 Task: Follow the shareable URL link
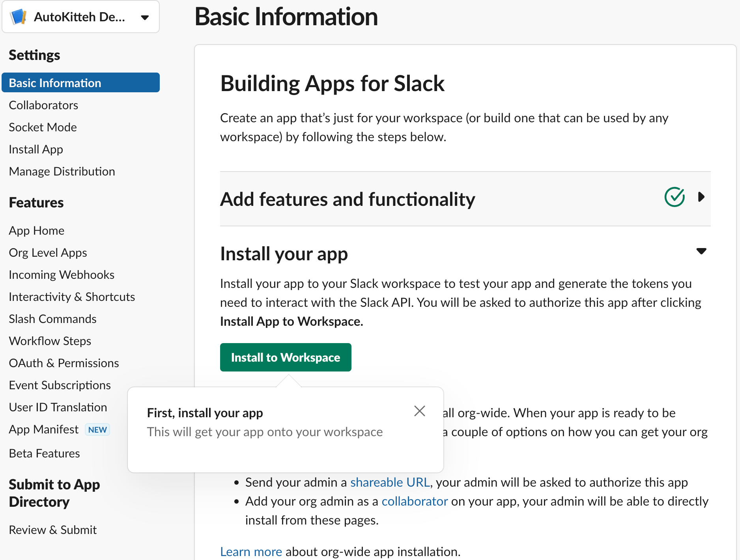(x=390, y=482)
